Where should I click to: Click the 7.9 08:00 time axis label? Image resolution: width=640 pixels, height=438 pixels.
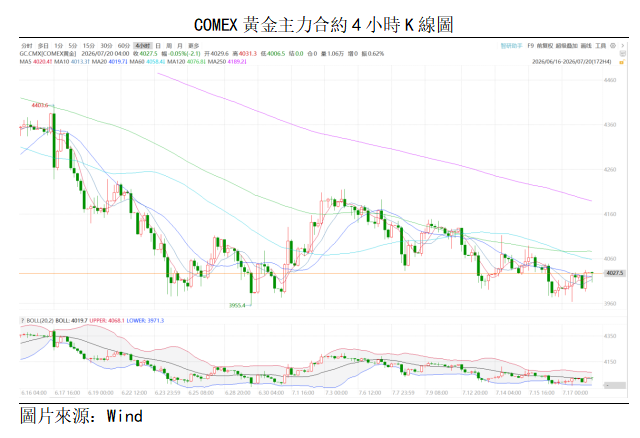point(436,393)
